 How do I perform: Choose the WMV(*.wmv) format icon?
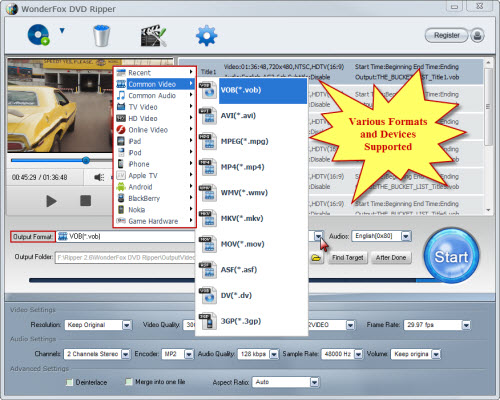pos(208,193)
